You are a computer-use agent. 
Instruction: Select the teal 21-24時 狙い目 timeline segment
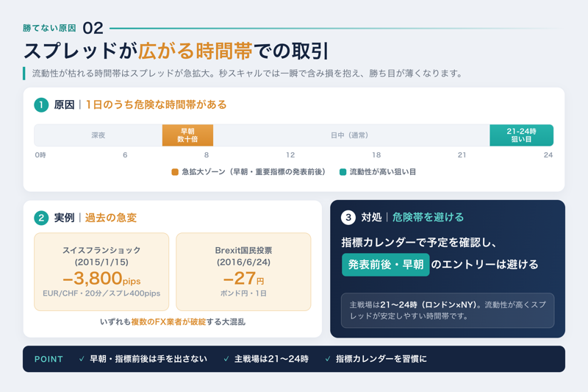[521, 135]
